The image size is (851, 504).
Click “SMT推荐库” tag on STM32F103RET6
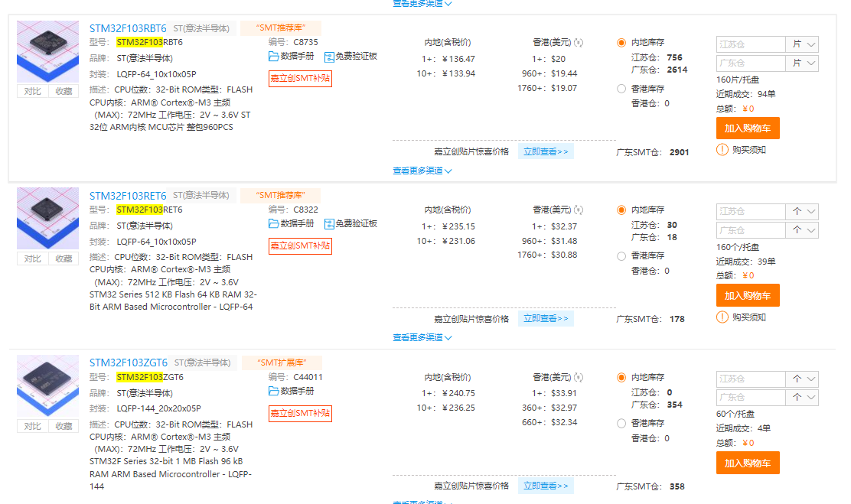(281, 195)
